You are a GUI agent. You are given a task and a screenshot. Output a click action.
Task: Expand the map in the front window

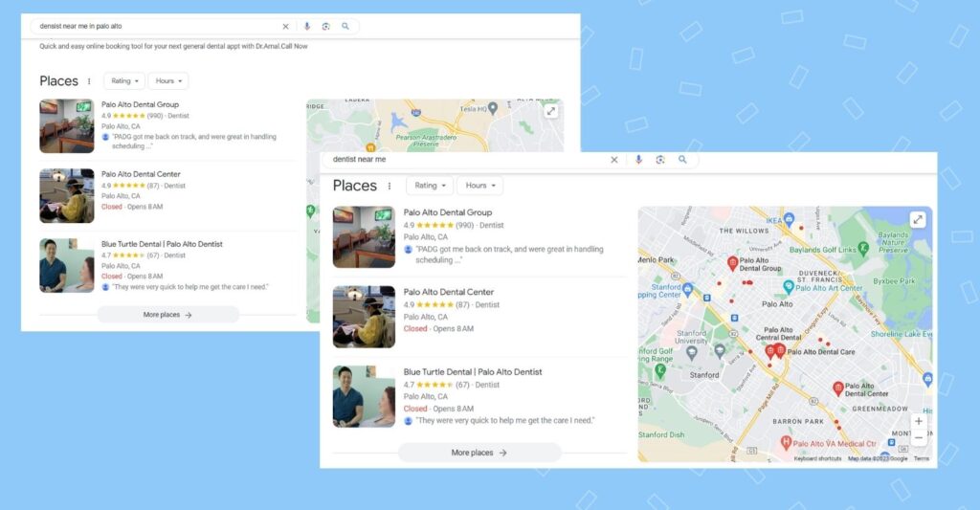pyautogui.click(x=918, y=220)
